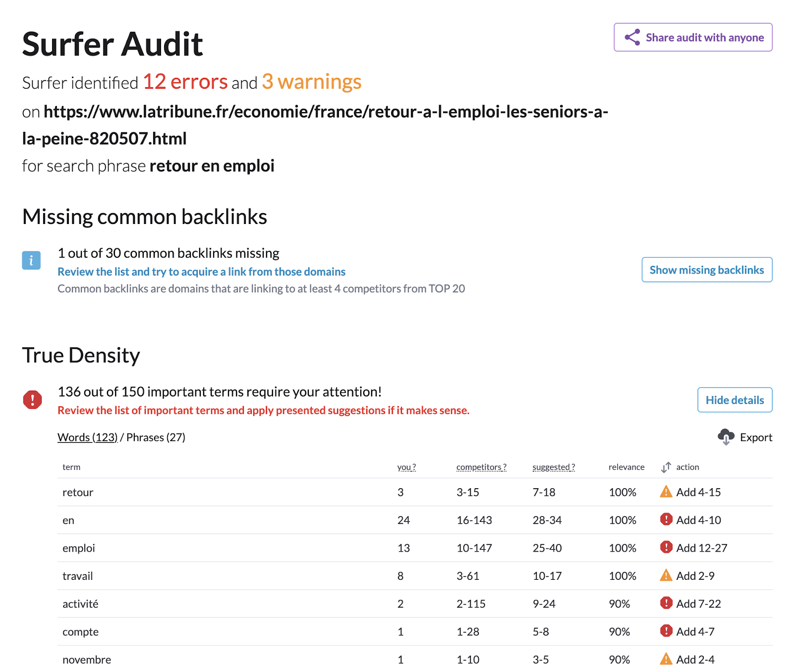This screenshot has height=672, width=793.
Task: Click the Export cloud download icon
Action: pos(726,437)
